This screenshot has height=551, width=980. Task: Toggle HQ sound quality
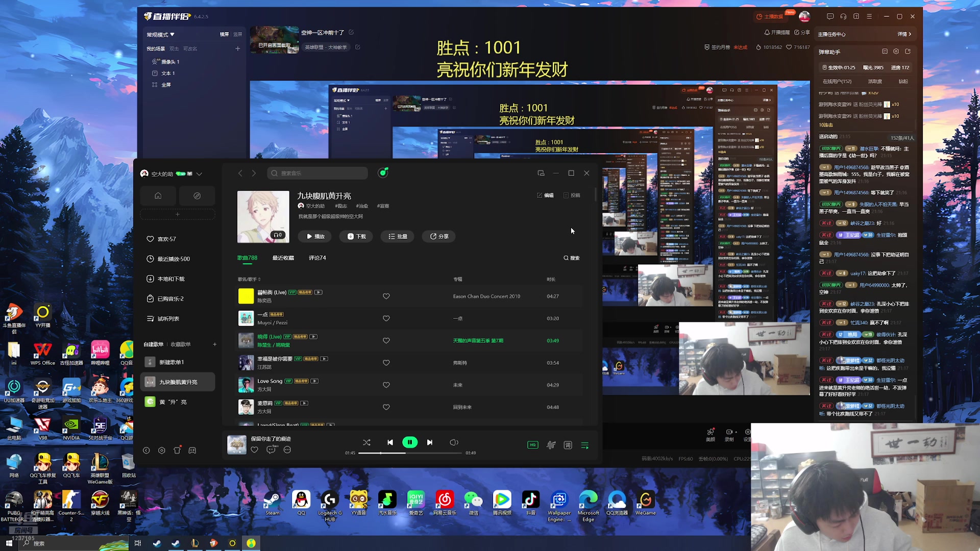pos(532,445)
